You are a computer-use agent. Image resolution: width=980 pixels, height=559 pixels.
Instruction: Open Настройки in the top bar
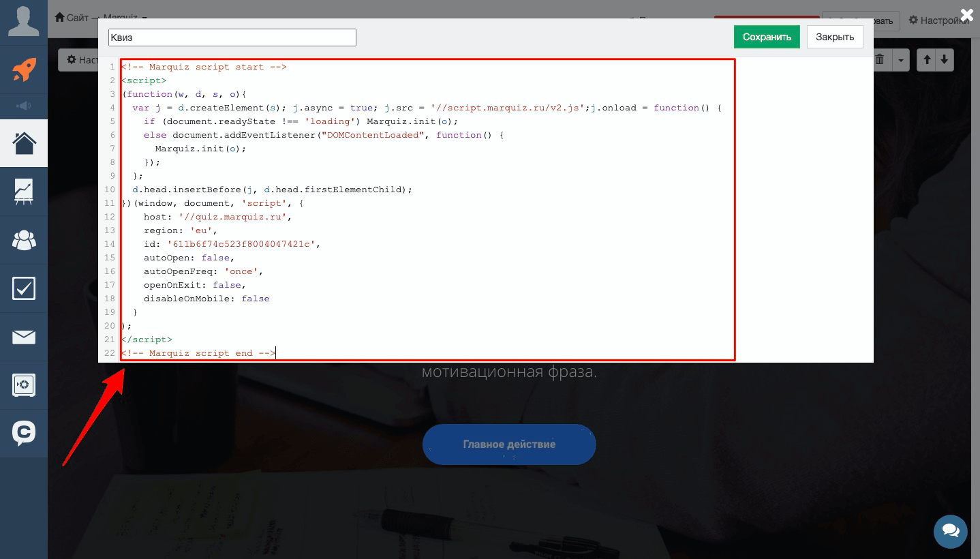940,20
